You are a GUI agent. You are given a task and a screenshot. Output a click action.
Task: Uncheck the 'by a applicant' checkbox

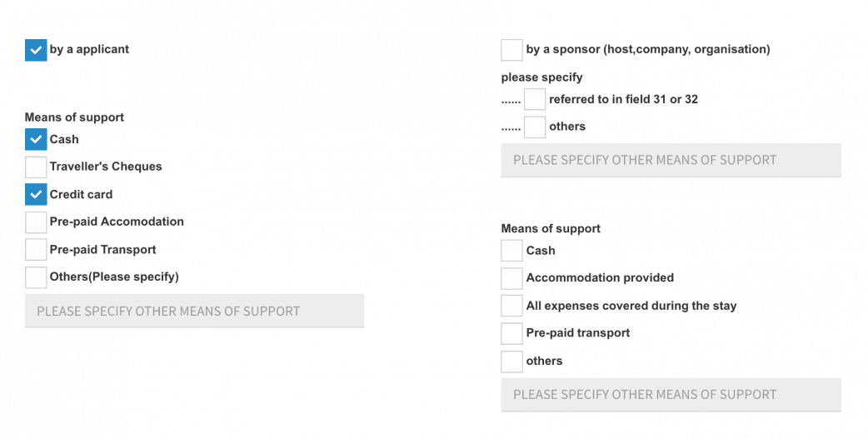pyautogui.click(x=36, y=50)
